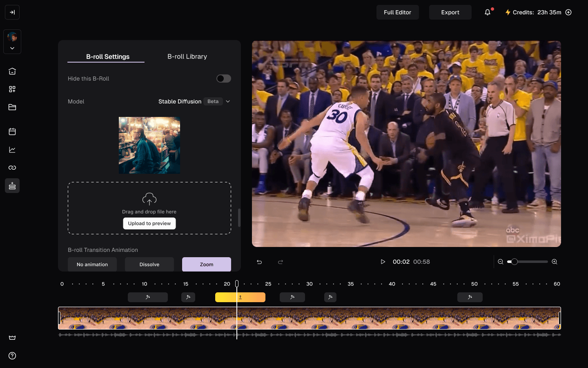Select the yellow B-roll clip on timeline
This screenshot has height=368, width=588.
point(240,297)
